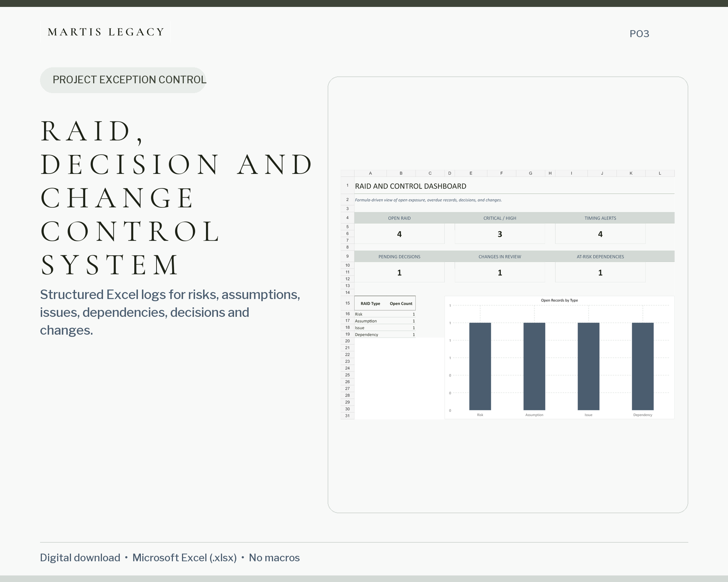Click the Digital download footer text
The image size is (728, 582).
click(x=80, y=558)
